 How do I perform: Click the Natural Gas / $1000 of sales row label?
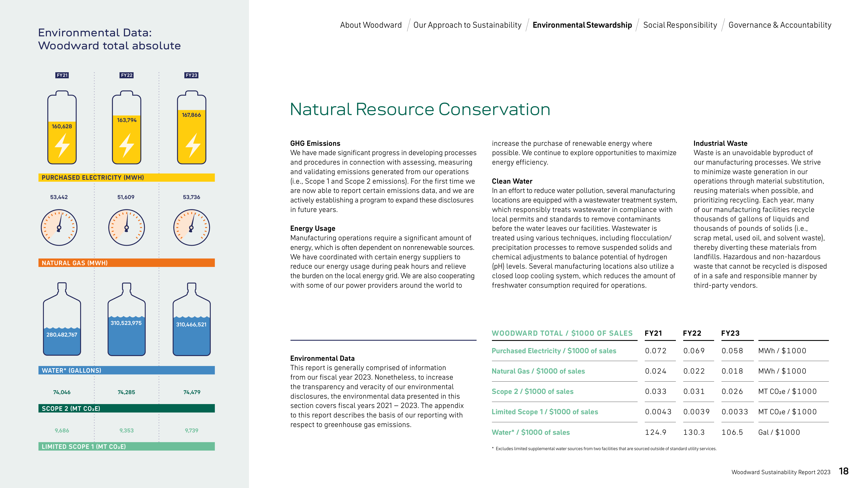pos(538,371)
